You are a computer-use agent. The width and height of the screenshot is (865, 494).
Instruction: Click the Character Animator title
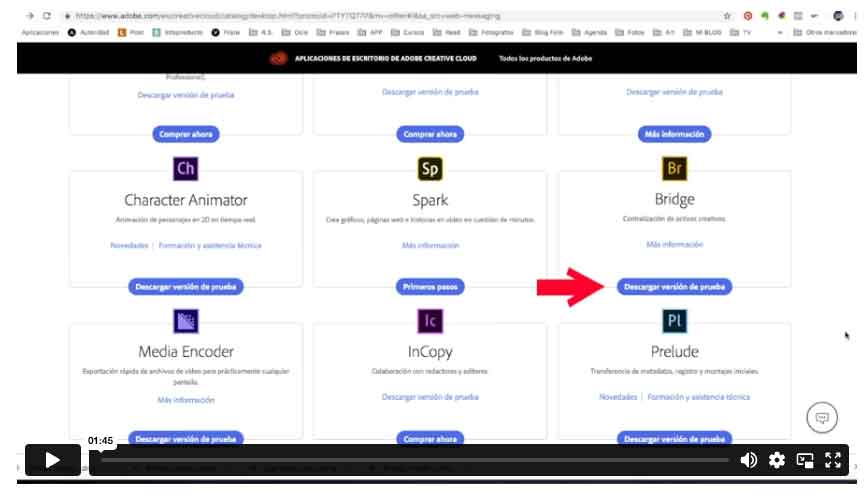(185, 200)
